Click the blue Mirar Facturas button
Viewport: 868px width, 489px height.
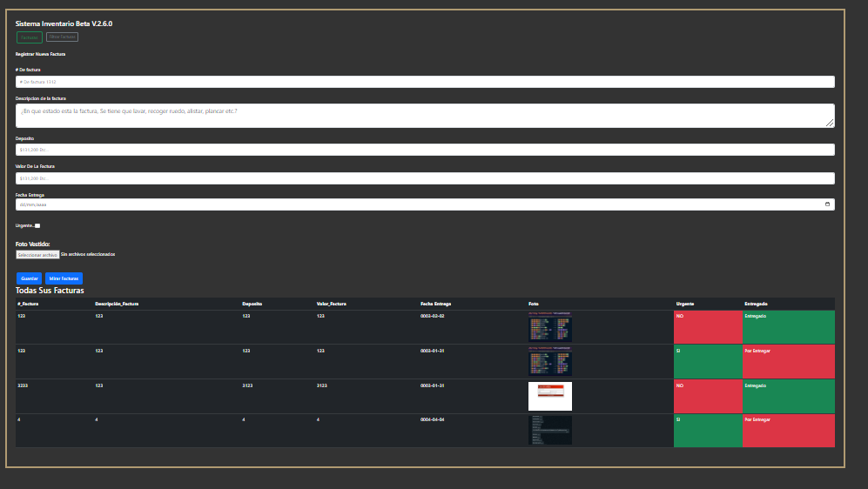click(x=64, y=278)
